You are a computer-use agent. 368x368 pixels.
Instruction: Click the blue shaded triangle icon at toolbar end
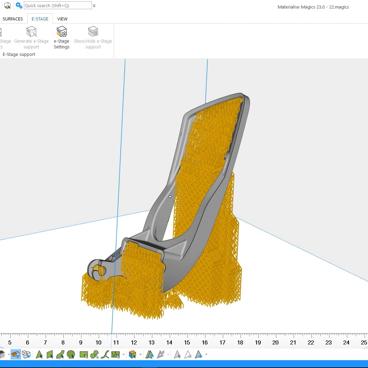(x=198, y=354)
